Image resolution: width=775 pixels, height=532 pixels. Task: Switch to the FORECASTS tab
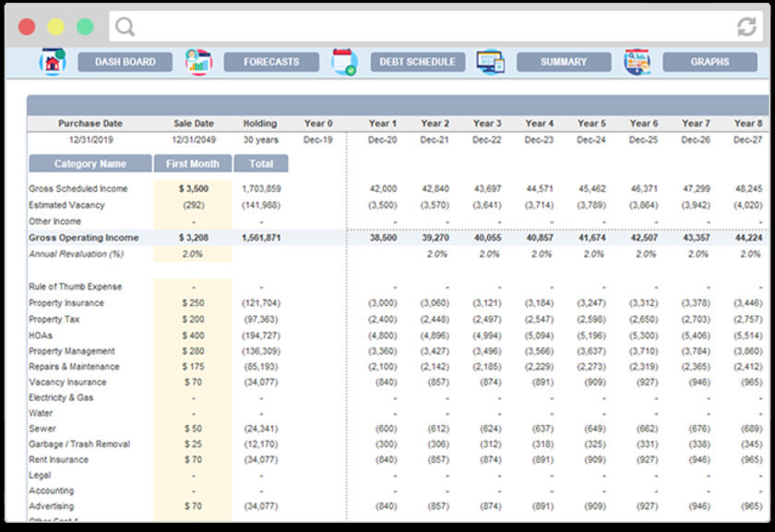(x=271, y=62)
